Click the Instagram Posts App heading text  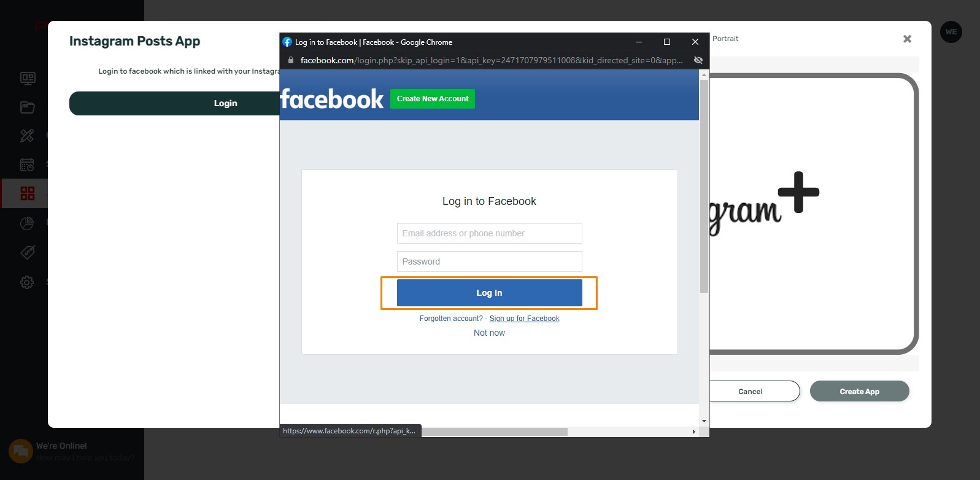[x=134, y=41]
